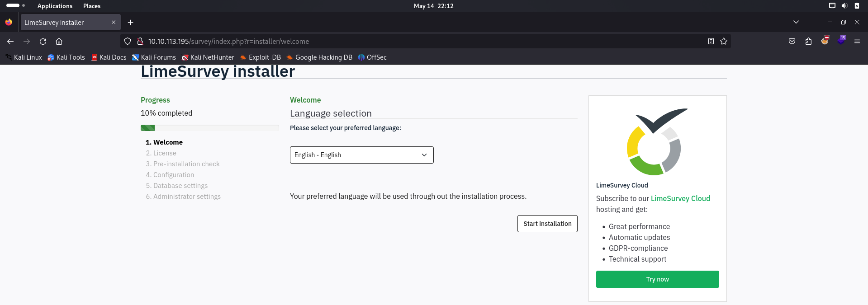Viewport: 868px width, 305px height.
Task: Click step '5. Database settings'
Action: 177,186
